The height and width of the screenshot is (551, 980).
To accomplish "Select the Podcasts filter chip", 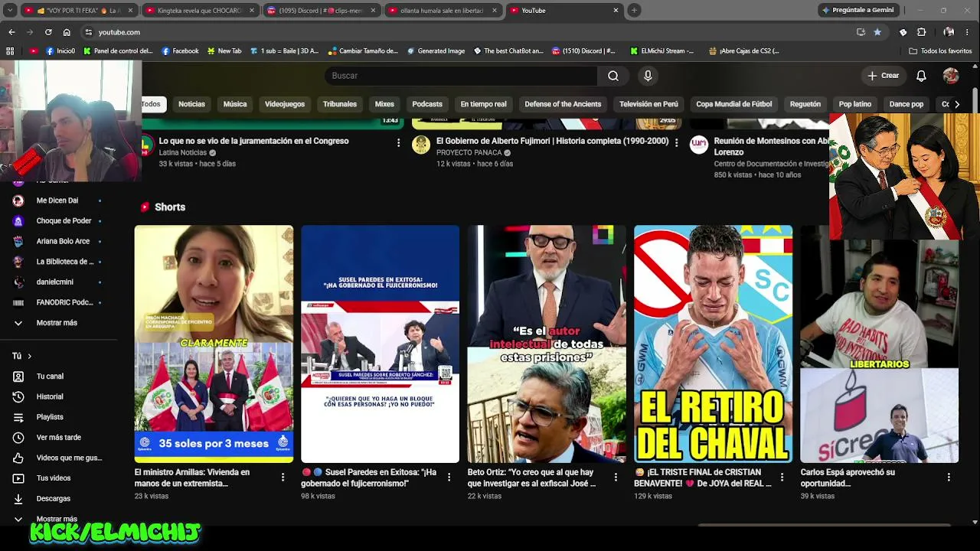I will point(427,104).
